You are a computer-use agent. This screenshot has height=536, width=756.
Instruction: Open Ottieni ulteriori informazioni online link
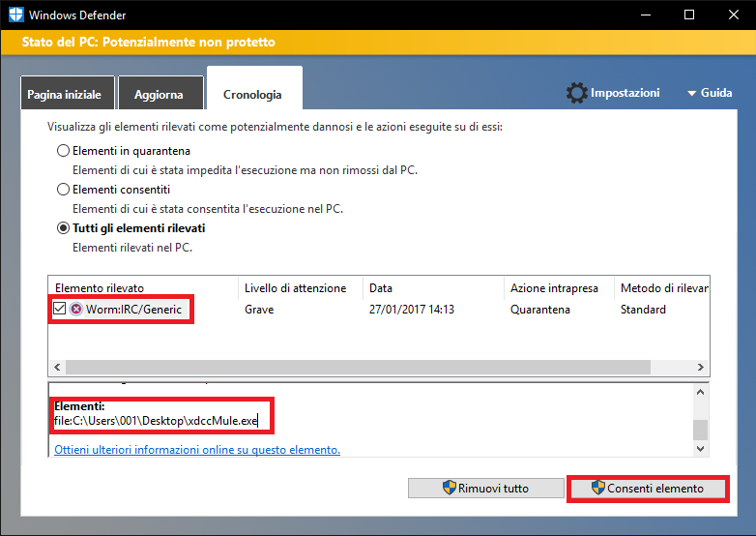click(x=197, y=450)
